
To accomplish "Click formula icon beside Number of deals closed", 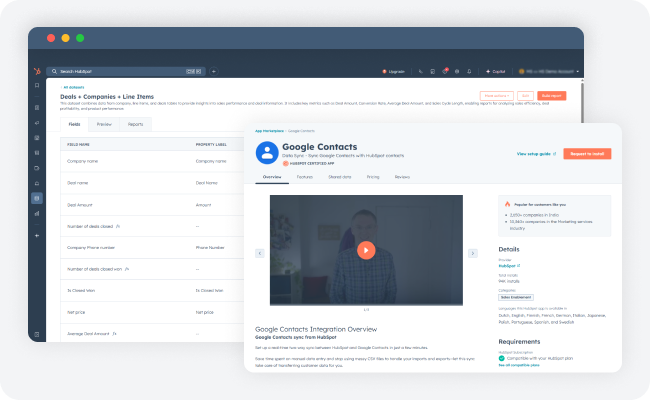I will tap(118, 226).
